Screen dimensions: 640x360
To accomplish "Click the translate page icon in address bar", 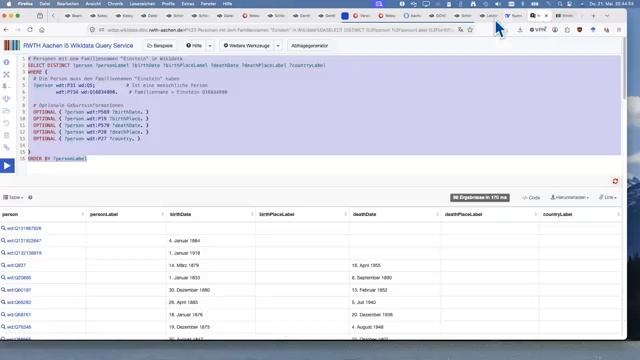I will click(460, 30).
